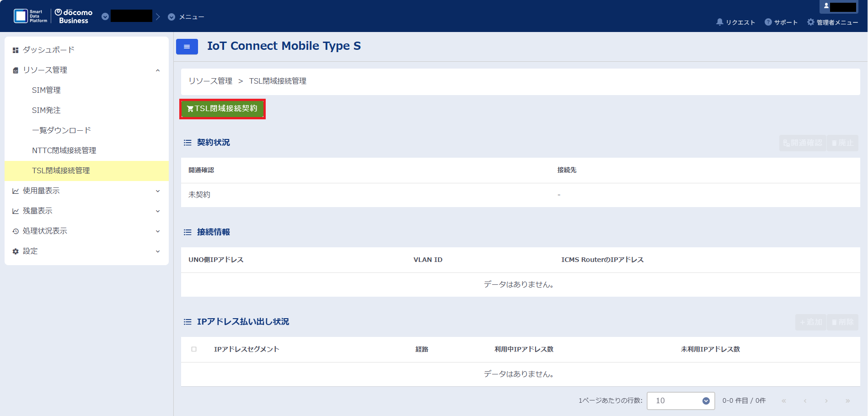The width and height of the screenshot is (868, 416).
Task: Collapse the リソース管理 sidebar section
Action: (86, 70)
